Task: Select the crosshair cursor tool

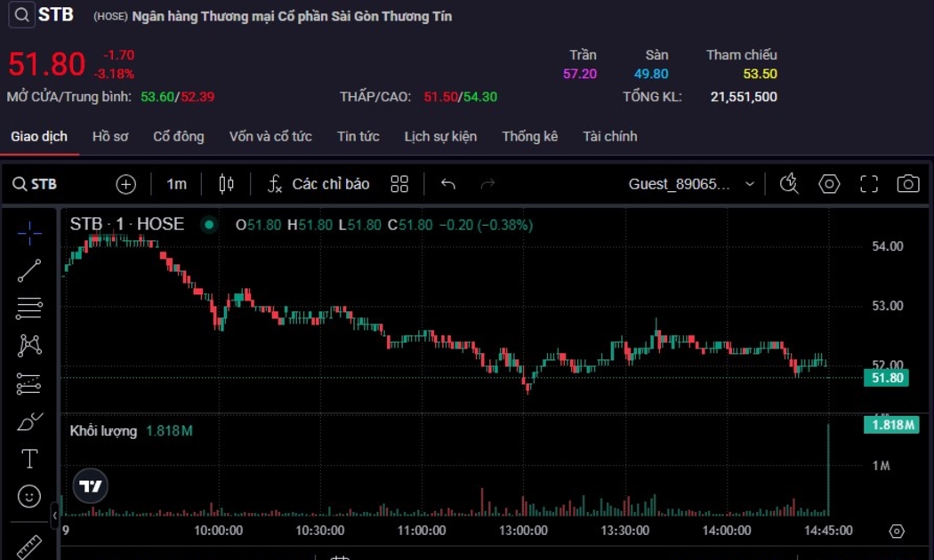Action: click(x=29, y=234)
